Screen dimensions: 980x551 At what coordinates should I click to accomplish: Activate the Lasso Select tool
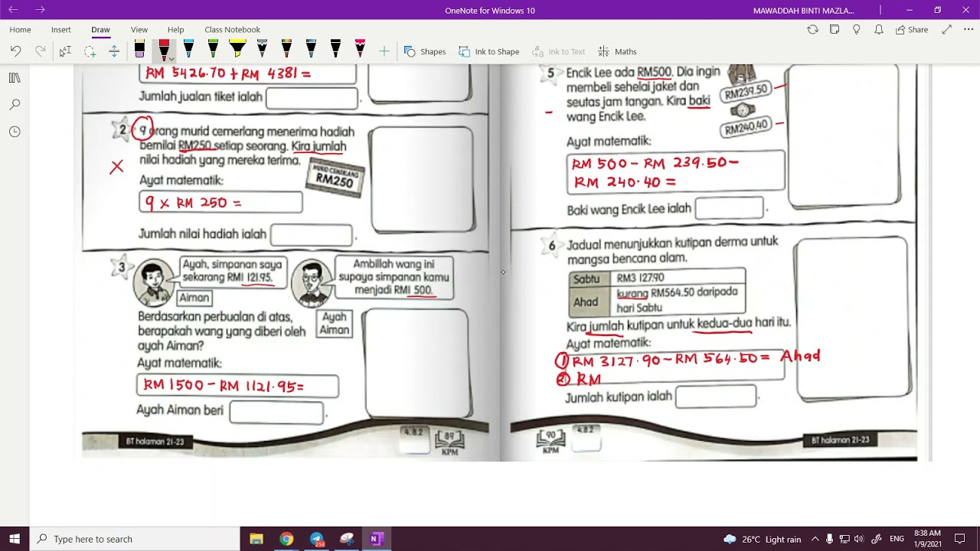tap(90, 51)
